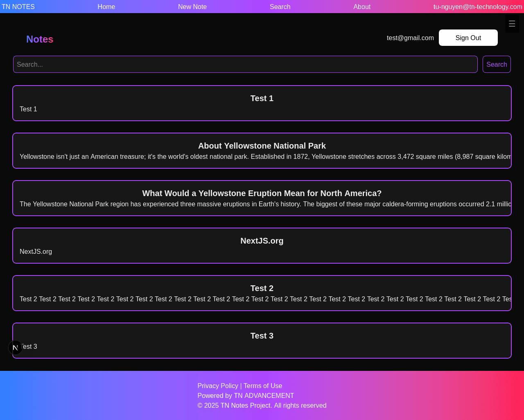Select Search in the top navigation
Screen dimensions: 524x420
[280, 7]
